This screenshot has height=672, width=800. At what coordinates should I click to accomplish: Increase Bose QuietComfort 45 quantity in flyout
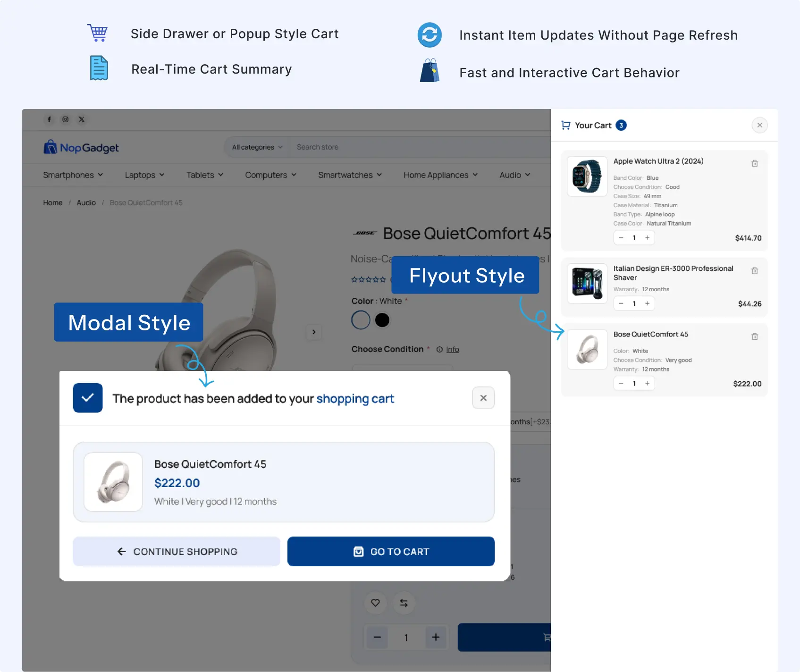pyautogui.click(x=648, y=384)
